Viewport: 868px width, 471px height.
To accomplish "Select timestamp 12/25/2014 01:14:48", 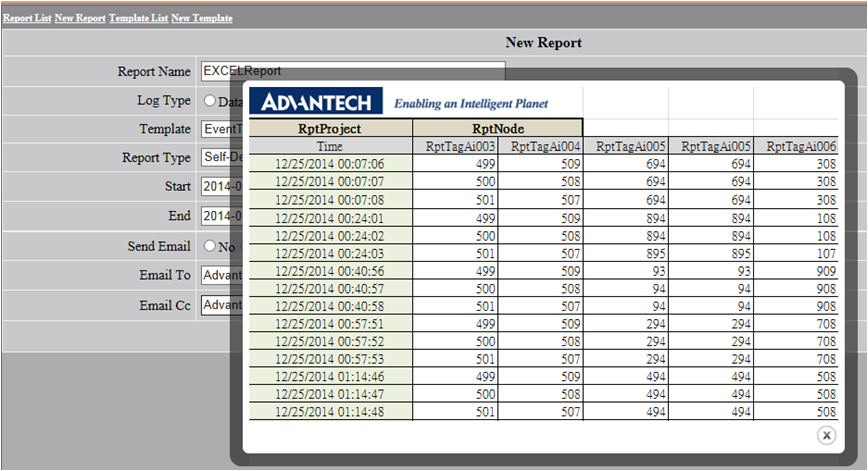I will point(330,412).
